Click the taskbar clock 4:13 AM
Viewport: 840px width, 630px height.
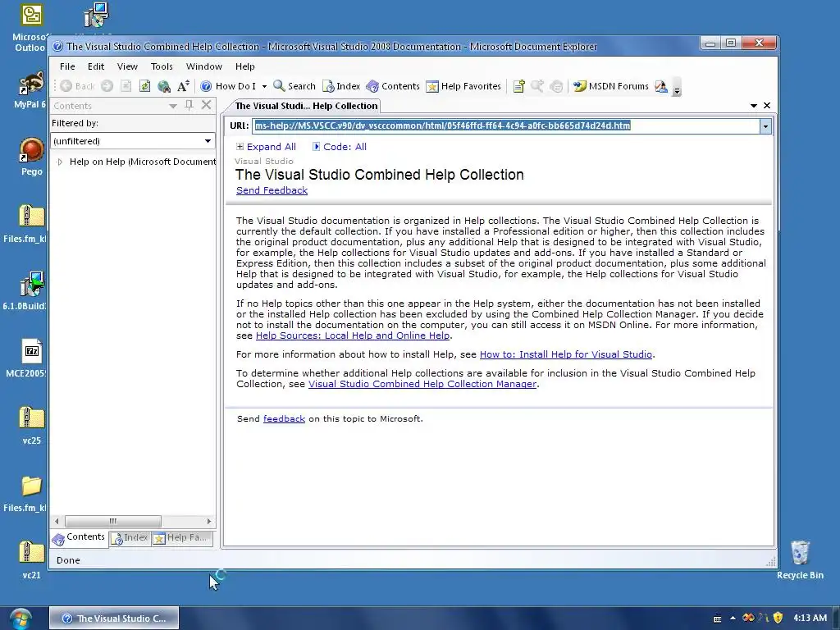(x=810, y=618)
